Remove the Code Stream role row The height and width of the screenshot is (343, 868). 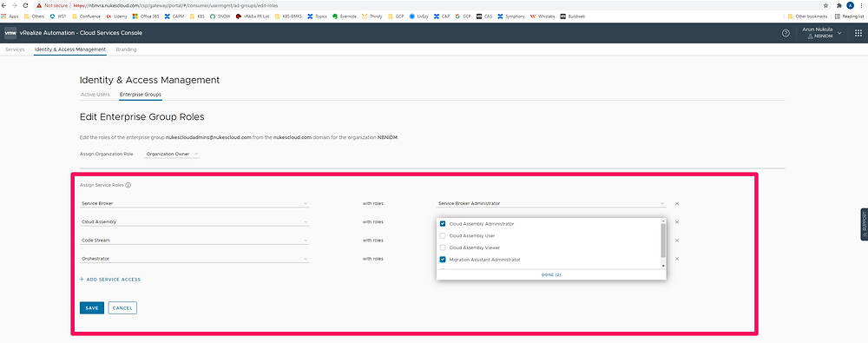coord(677,241)
